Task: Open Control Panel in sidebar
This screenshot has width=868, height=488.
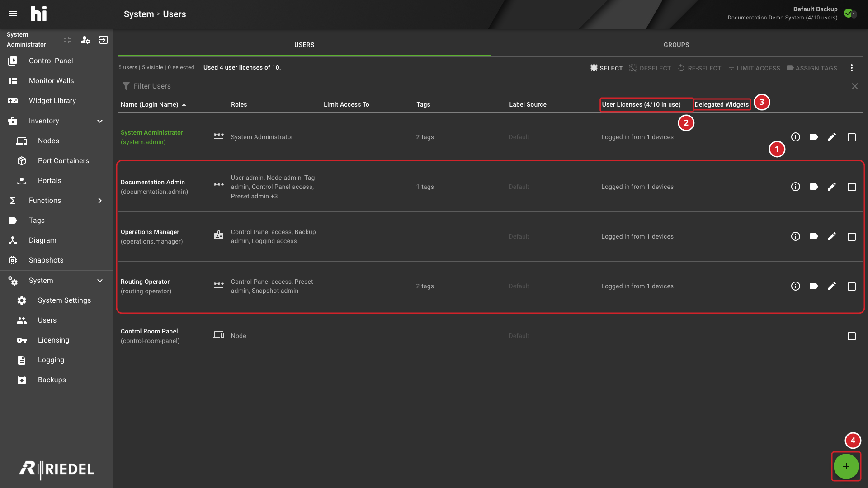Action: 56,61
